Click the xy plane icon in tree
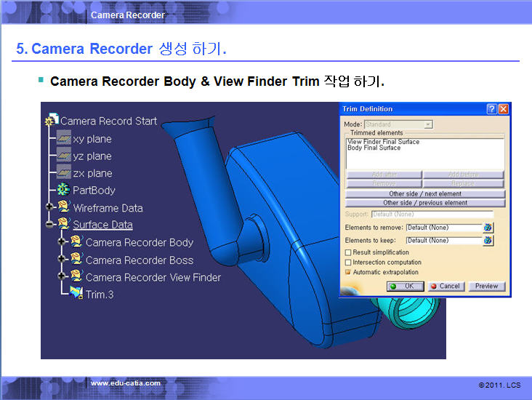The width and height of the screenshot is (532, 400). pyautogui.click(x=64, y=138)
